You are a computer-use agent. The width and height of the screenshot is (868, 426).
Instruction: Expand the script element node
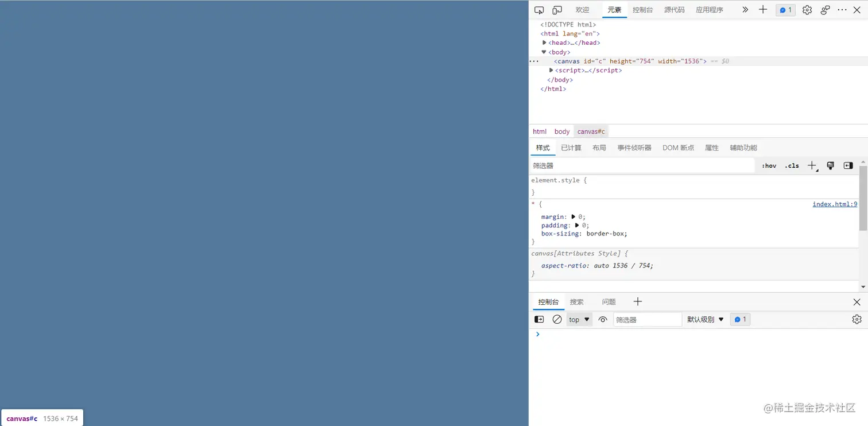pos(551,70)
